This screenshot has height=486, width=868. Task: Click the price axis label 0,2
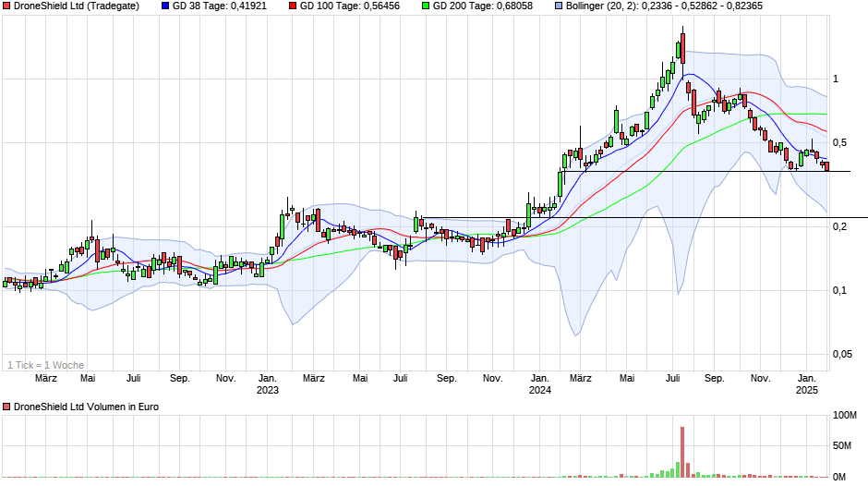(839, 226)
